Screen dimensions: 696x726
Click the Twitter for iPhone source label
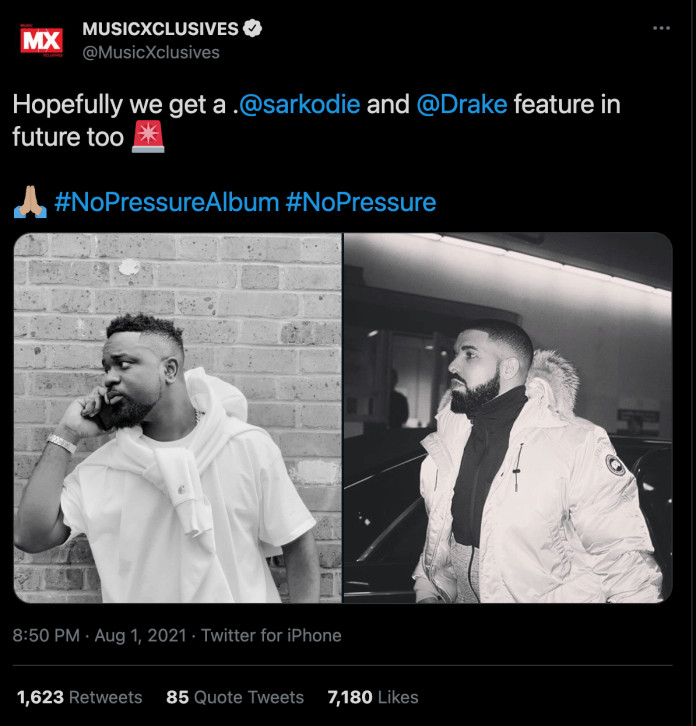[271, 635]
